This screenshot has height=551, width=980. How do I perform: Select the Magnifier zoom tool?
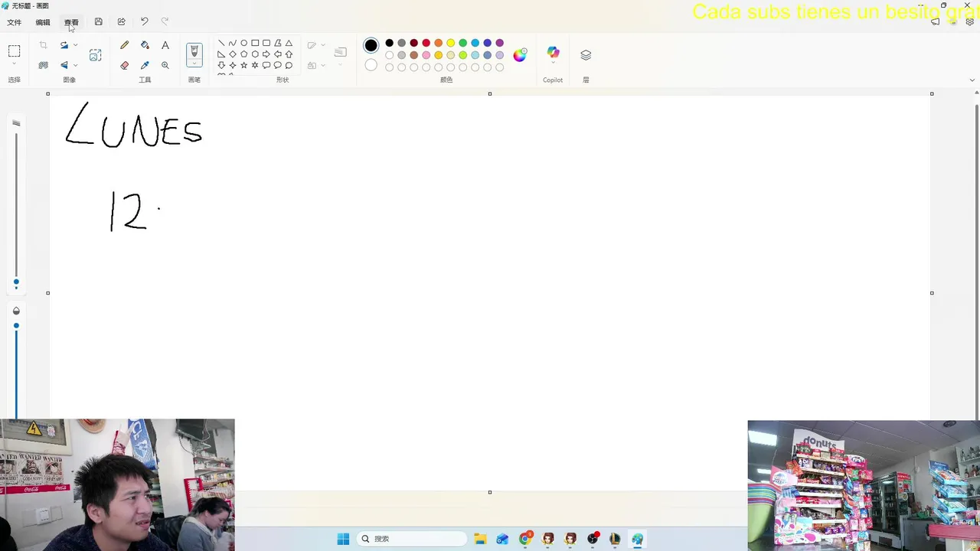coord(165,65)
